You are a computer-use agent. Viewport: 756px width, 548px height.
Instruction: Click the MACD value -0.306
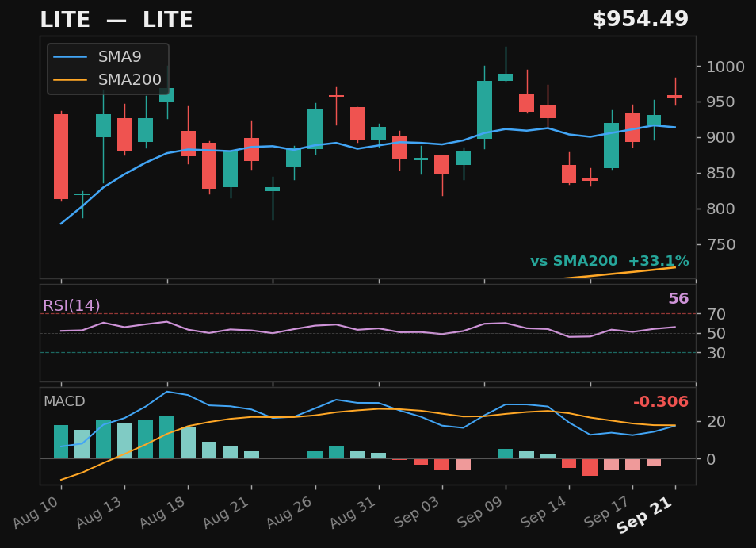(x=661, y=401)
